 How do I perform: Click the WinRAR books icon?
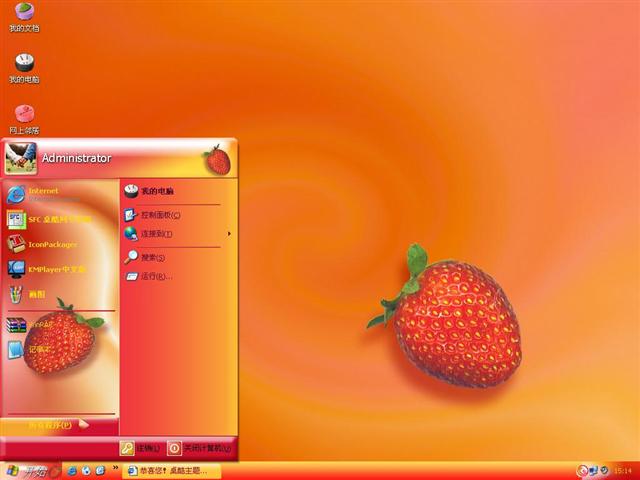16,325
